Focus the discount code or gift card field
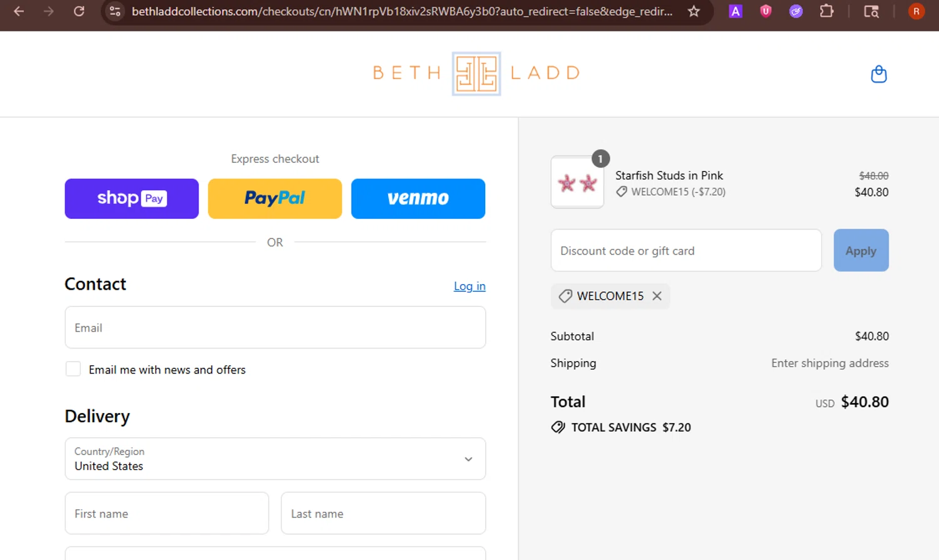 click(686, 250)
